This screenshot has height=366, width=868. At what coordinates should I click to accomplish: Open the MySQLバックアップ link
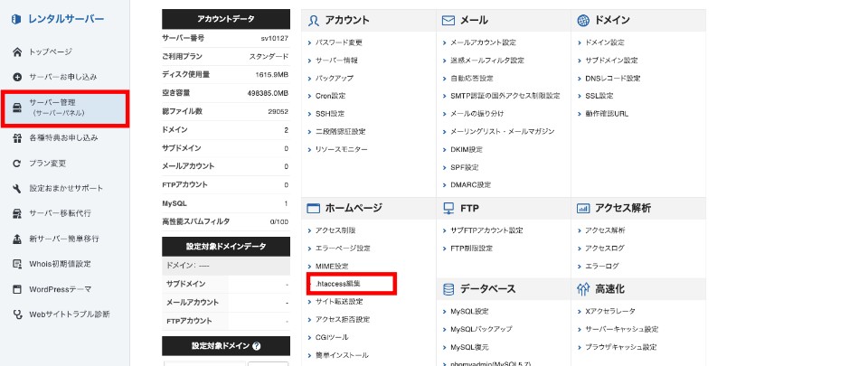click(481, 329)
